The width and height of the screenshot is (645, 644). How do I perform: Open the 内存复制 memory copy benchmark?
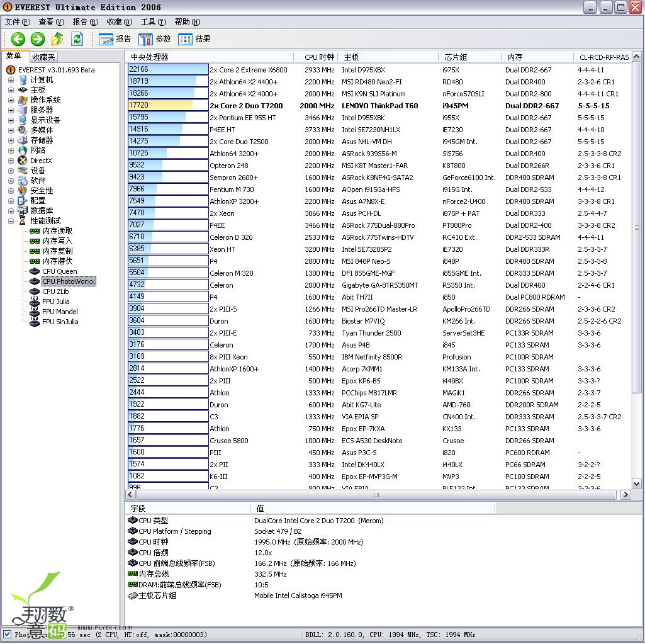click(x=57, y=251)
